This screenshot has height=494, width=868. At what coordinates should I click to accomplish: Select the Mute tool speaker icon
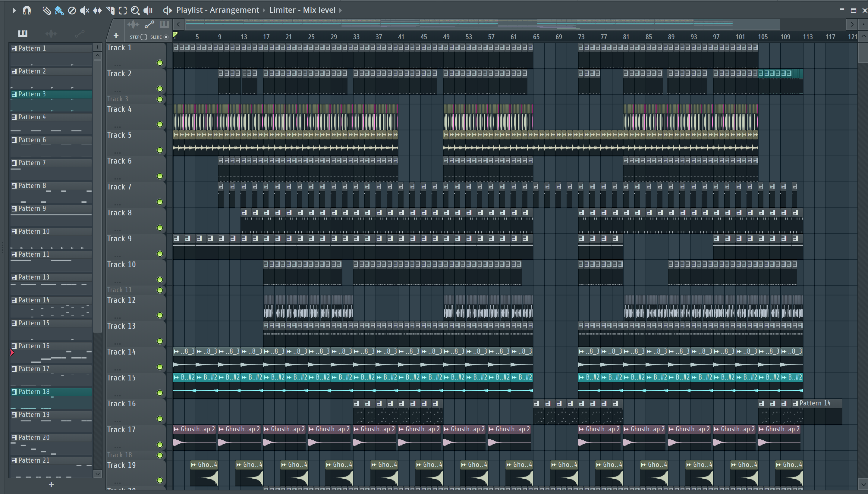84,11
